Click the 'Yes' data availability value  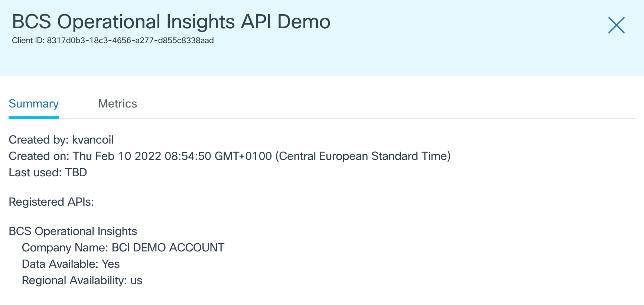click(111, 264)
